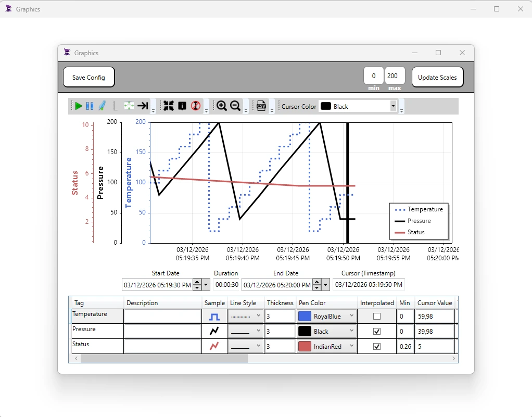The width and height of the screenshot is (532, 417).
Task: Toggle Interpolated checkbox for Pressure
Action: (376, 331)
